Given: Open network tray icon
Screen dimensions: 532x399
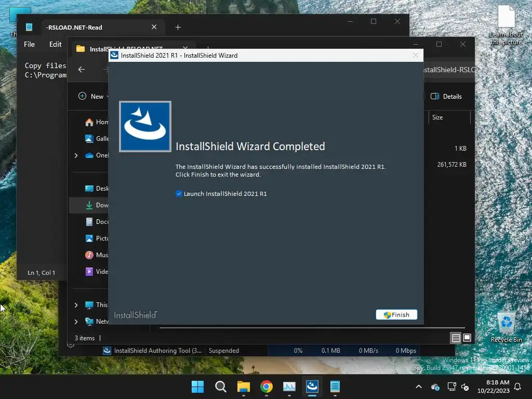Looking at the screenshot, I should 451,387.
